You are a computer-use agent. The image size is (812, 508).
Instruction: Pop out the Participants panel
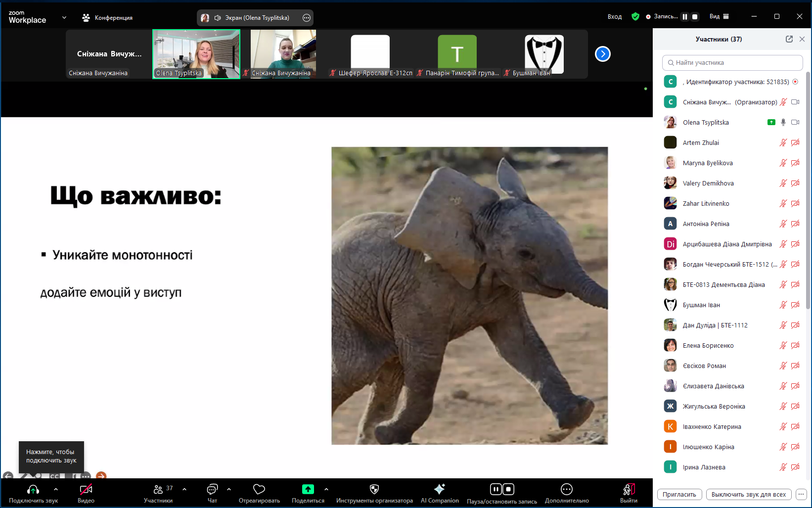click(789, 39)
